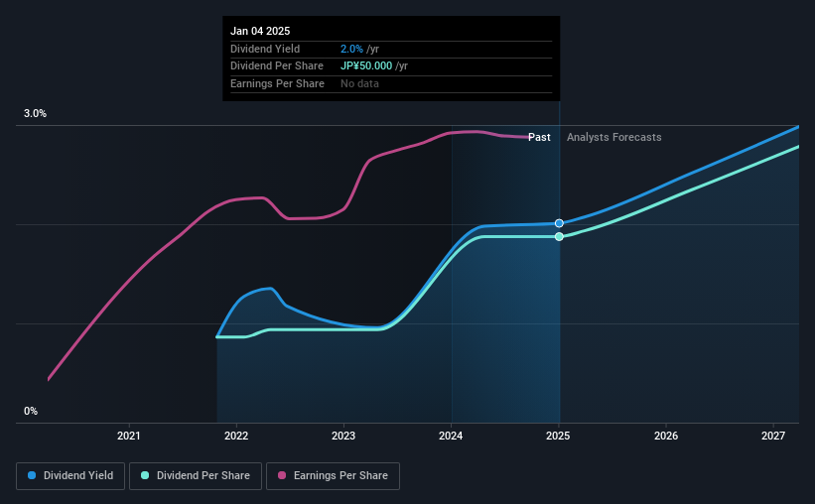
Task: Click the 0% y-axis label
Action: 31,411
